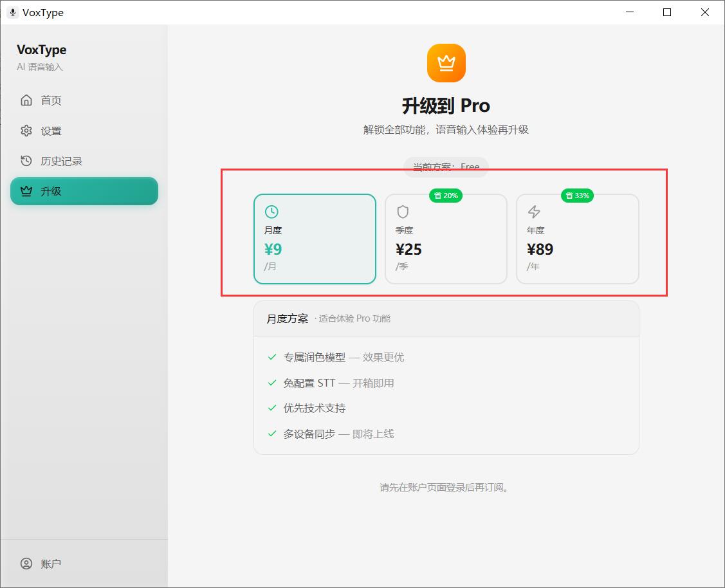Image resolution: width=725 pixels, height=588 pixels.
Task: Select the 月度 ¥9 plan card
Action: click(x=315, y=239)
